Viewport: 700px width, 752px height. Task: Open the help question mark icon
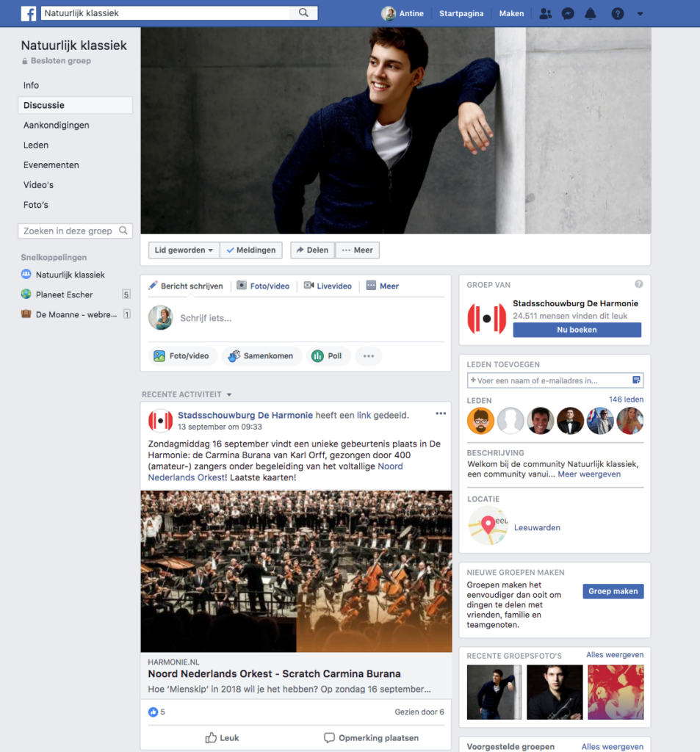click(618, 13)
